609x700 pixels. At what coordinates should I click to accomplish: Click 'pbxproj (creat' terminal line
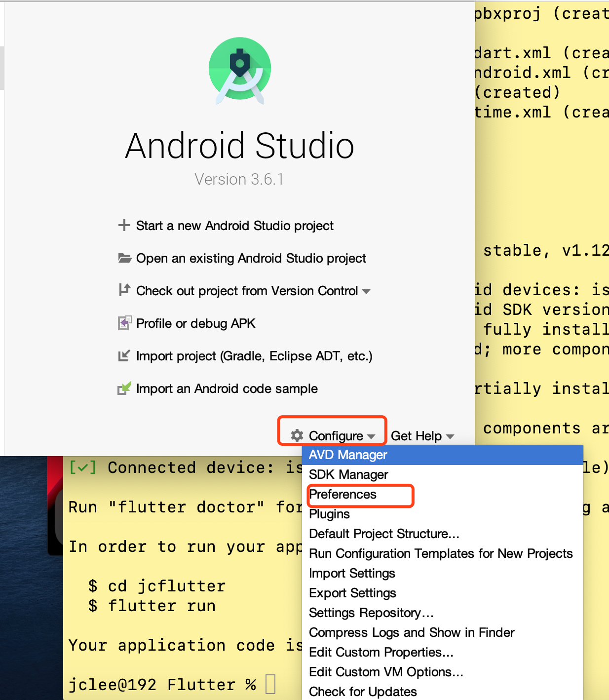click(542, 13)
